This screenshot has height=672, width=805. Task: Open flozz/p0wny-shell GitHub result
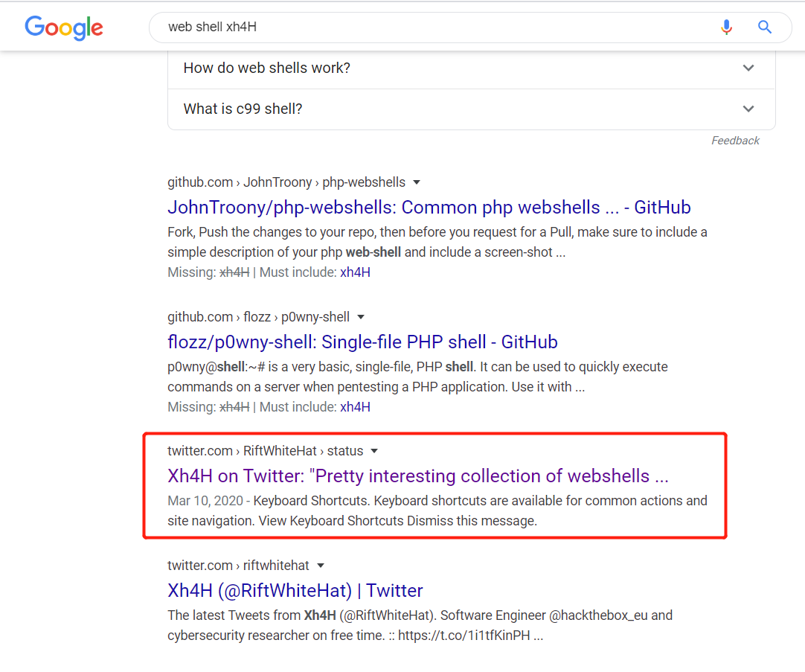click(362, 342)
